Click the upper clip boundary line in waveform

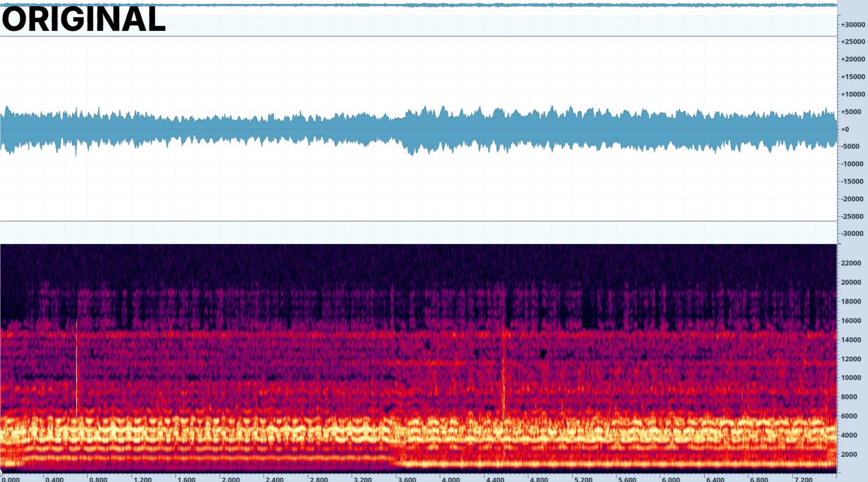coord(419,36)
